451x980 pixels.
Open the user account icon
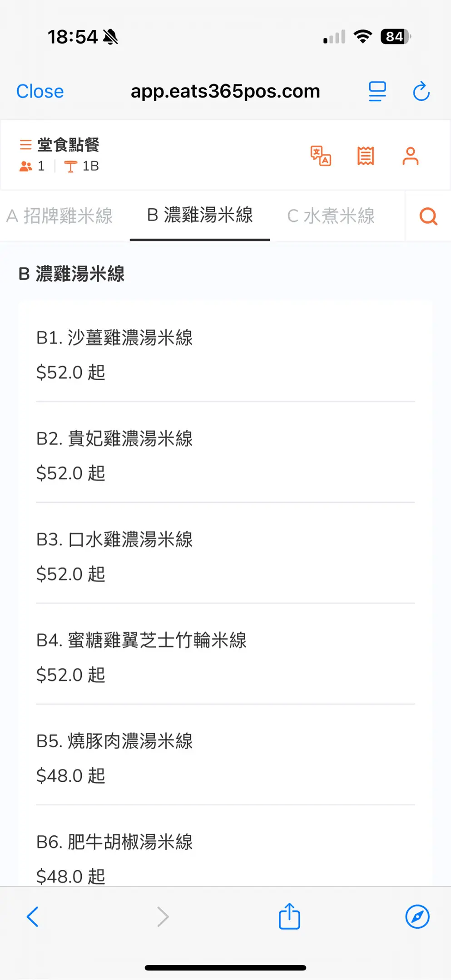(x=411, y=156)
